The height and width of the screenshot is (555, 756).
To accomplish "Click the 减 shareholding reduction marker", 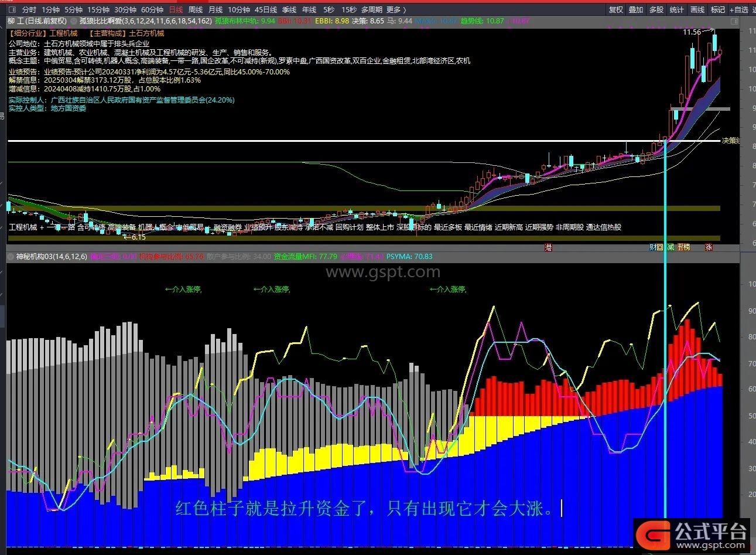I will (x=671, y=247).
